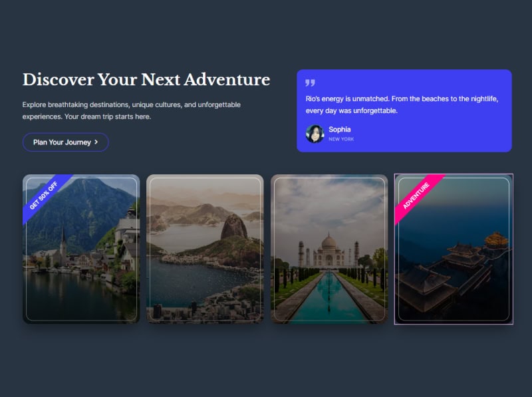532x397 pixels.
Task: Click the blue testimonial card background
Action: point(404,110)
